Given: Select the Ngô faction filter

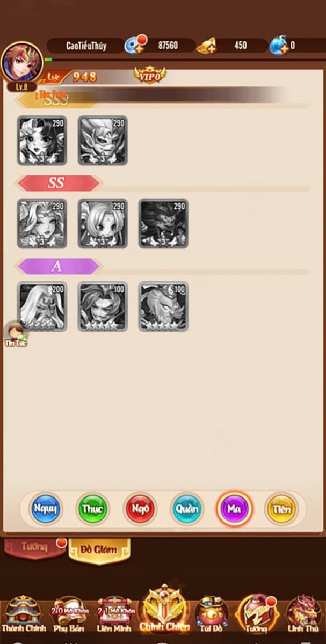Looking at the screenshot, I should point(140,508).
